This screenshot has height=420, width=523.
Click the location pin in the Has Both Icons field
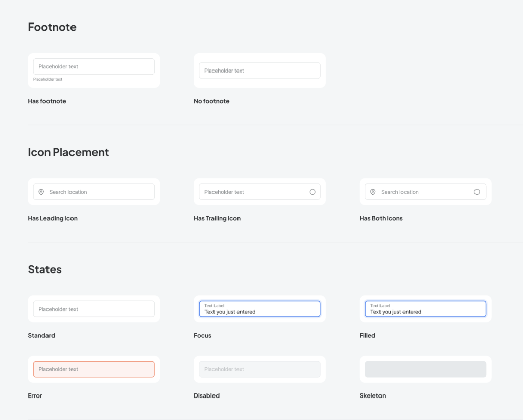[x=373, y=192]
